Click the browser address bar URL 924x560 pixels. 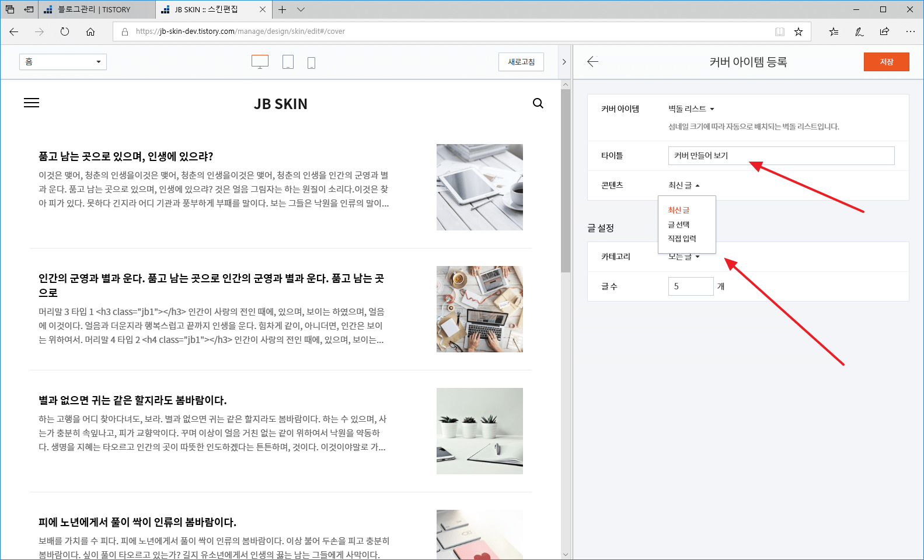point(240,32)
